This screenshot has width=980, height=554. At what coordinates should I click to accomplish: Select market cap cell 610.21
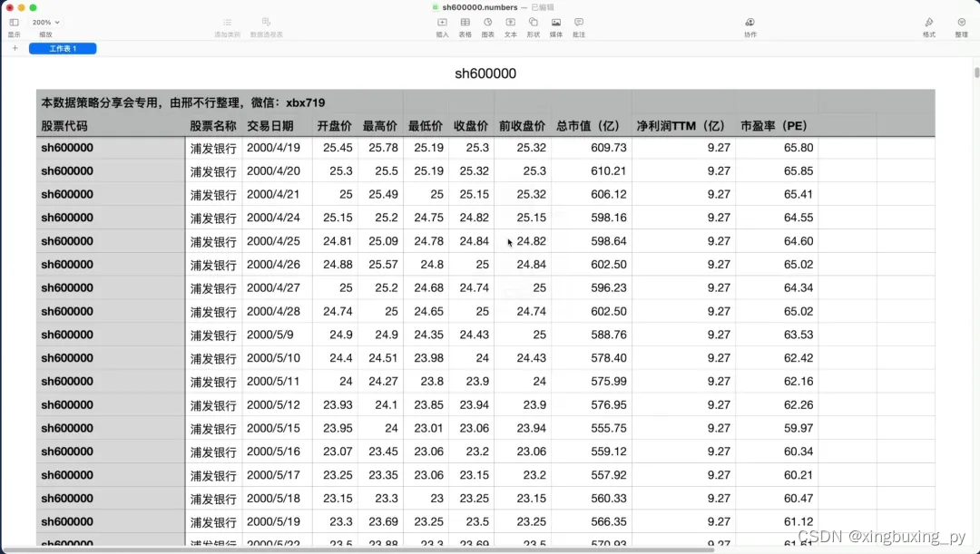tap(592, 171)
